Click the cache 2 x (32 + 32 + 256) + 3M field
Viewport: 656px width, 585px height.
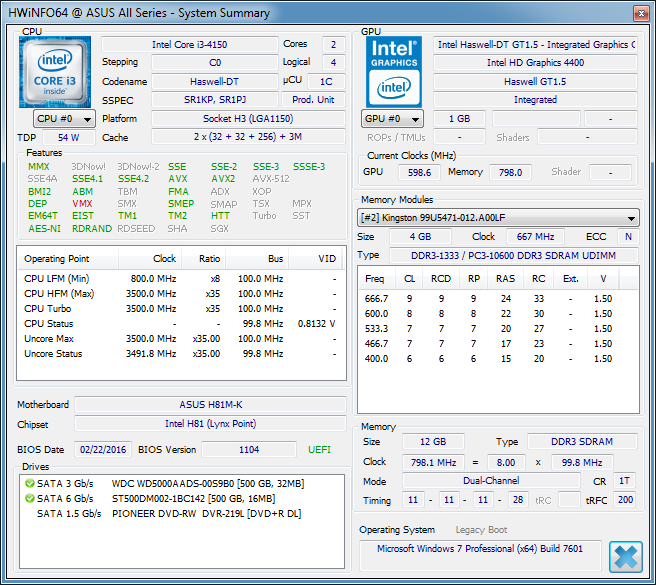point(248,137)
